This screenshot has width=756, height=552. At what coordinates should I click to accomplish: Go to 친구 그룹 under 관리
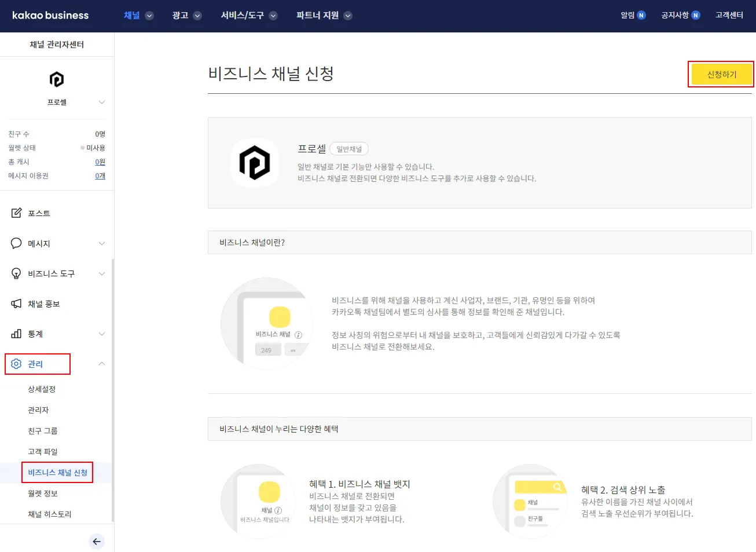(43, 431)
